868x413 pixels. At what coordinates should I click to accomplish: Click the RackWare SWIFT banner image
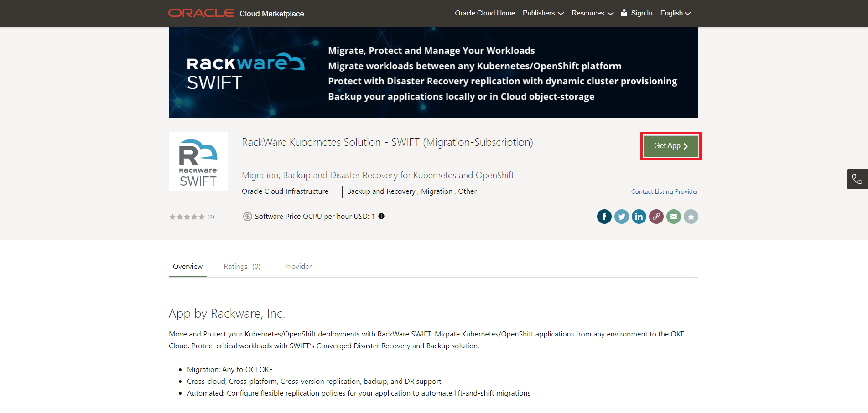(x=433, y=72)
